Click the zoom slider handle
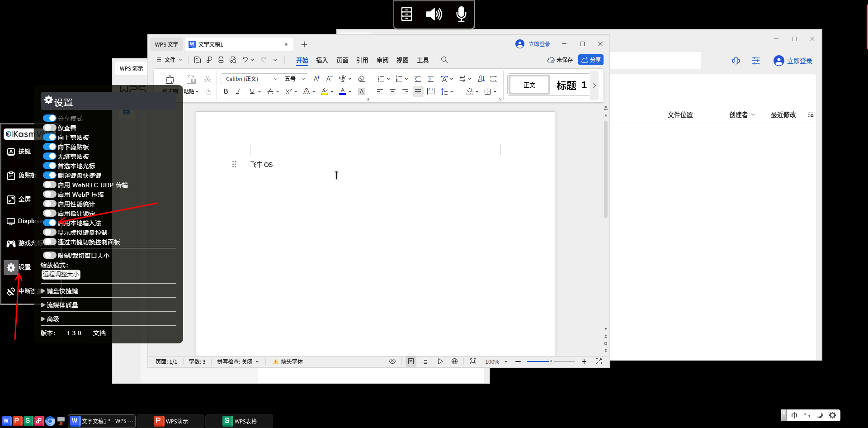This screenshot has width=868, height=428. (551, 361)
